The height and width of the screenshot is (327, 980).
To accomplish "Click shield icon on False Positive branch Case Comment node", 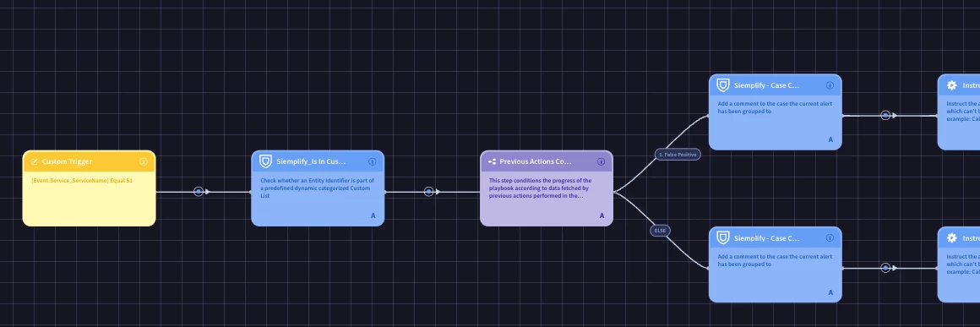I will (723, 85).
